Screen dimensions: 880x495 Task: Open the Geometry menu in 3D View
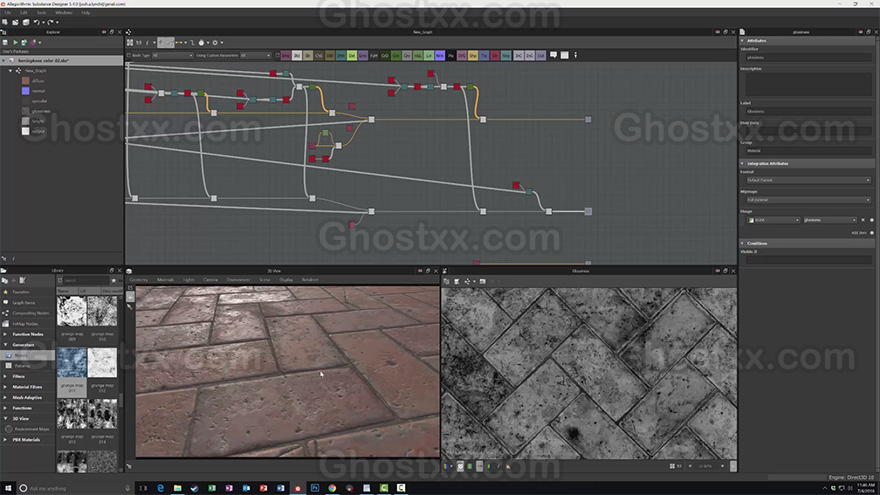139,279
